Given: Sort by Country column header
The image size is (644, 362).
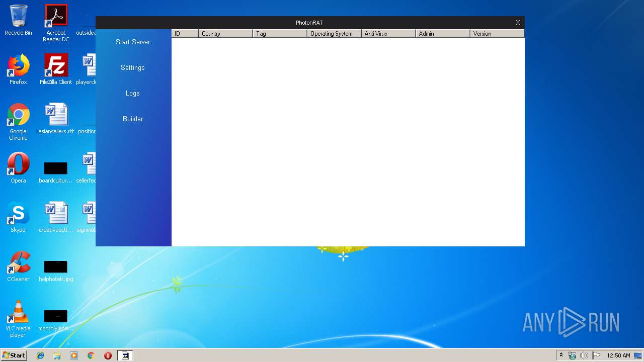Looking at the screenshot, I should [x=225, y=34].
